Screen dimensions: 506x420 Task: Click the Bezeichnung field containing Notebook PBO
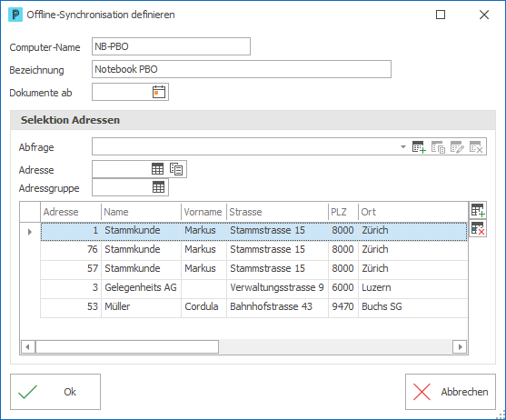pyautogui.click(x=242, y=69)
